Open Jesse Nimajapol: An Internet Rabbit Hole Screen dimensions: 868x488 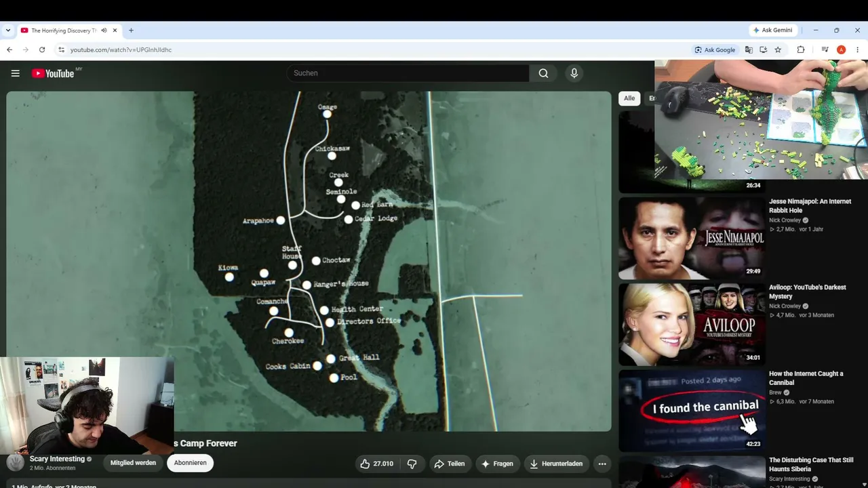(x=811, y=205)
